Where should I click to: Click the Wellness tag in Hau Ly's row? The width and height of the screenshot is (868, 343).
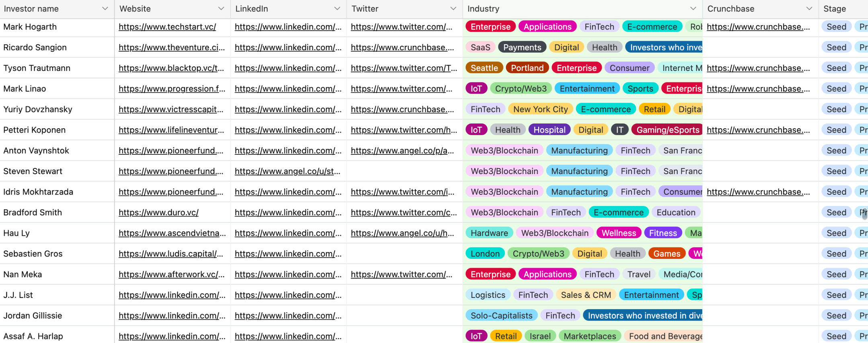[x=619, y=233]
